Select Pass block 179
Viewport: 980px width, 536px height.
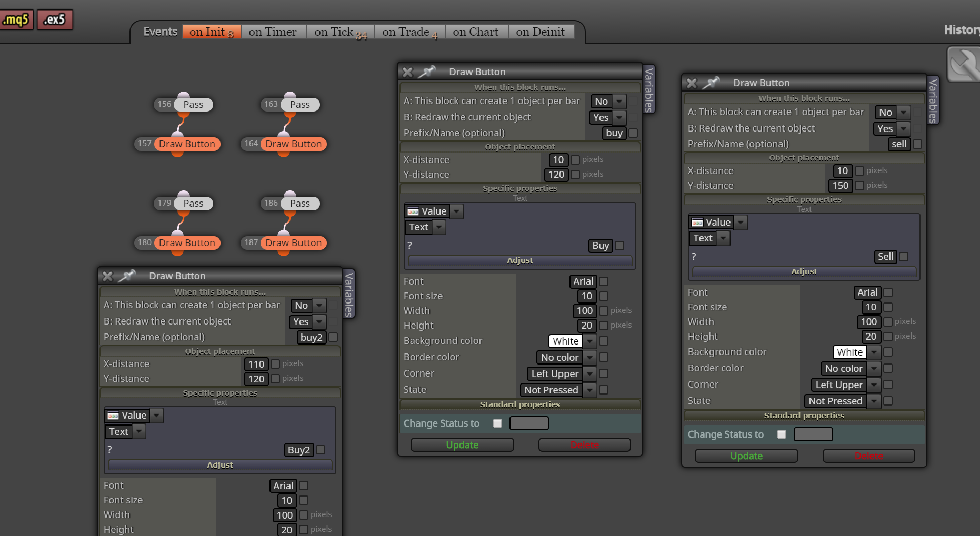[x=193, y=204]
